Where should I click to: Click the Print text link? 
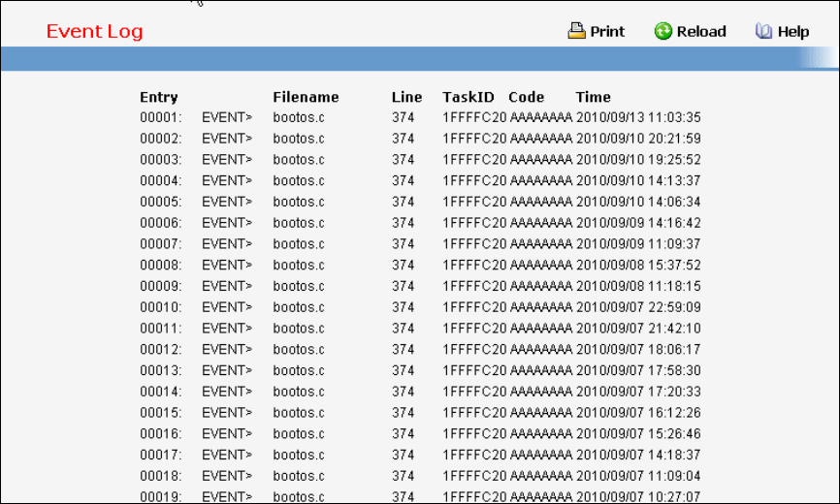pos(607,32)
